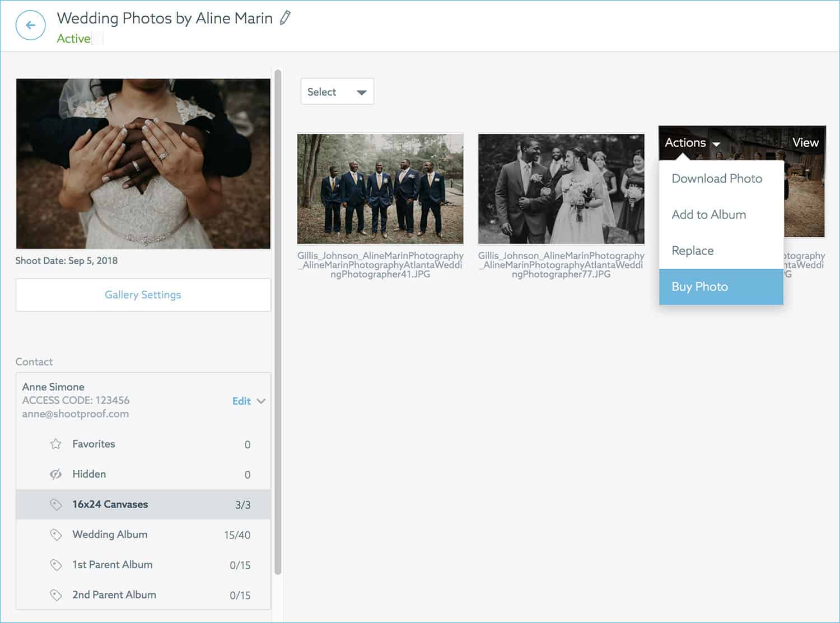Image resolution: width=840 pixels, height=623 pixels.
Task: Click the tag icon beside 16x24 Canvases
Action: (55, 504)
